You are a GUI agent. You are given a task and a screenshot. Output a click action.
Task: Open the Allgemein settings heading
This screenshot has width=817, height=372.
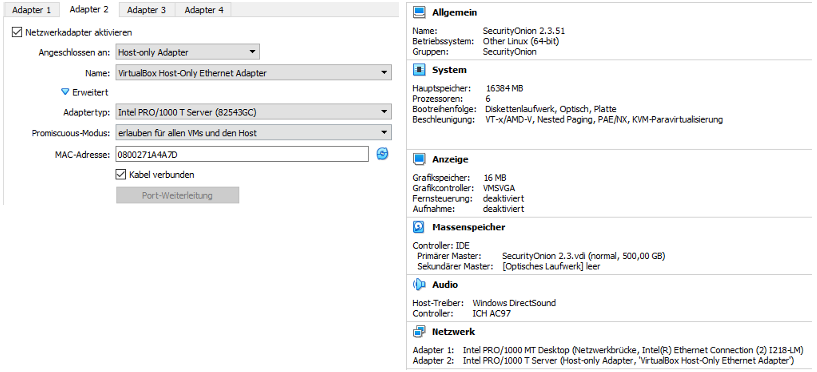click(x=454, y=13)
